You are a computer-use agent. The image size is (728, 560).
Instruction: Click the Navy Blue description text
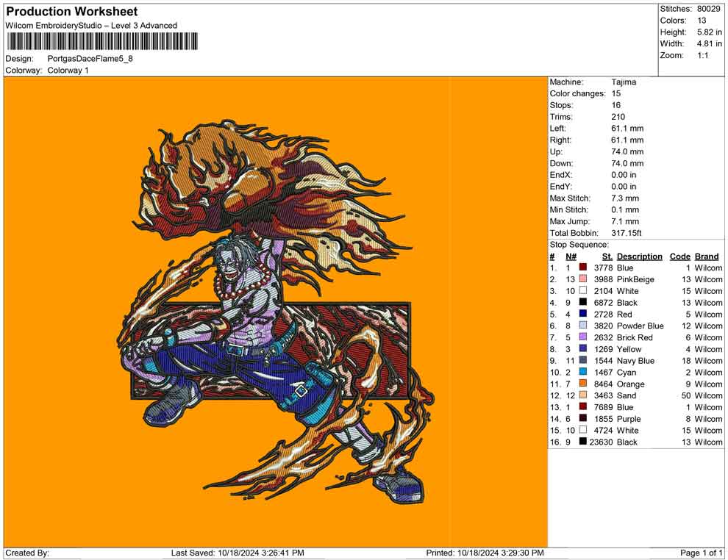[635, 361]
